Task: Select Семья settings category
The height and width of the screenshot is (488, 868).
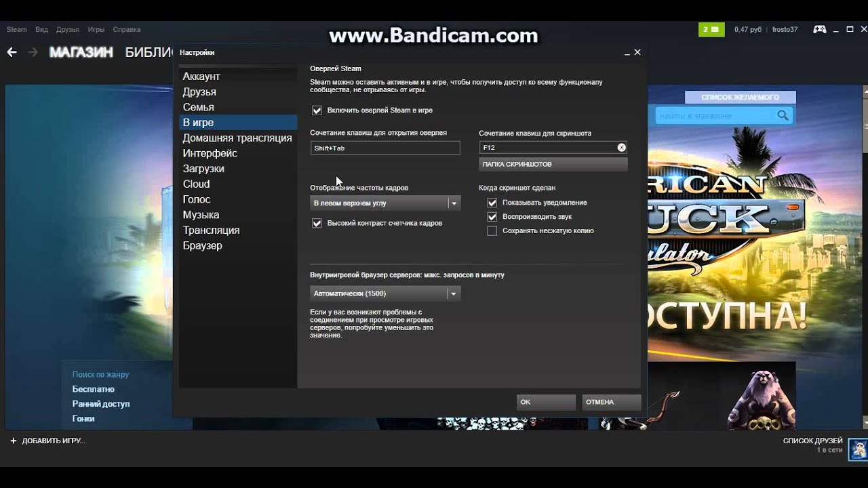Action: [237, 107]
